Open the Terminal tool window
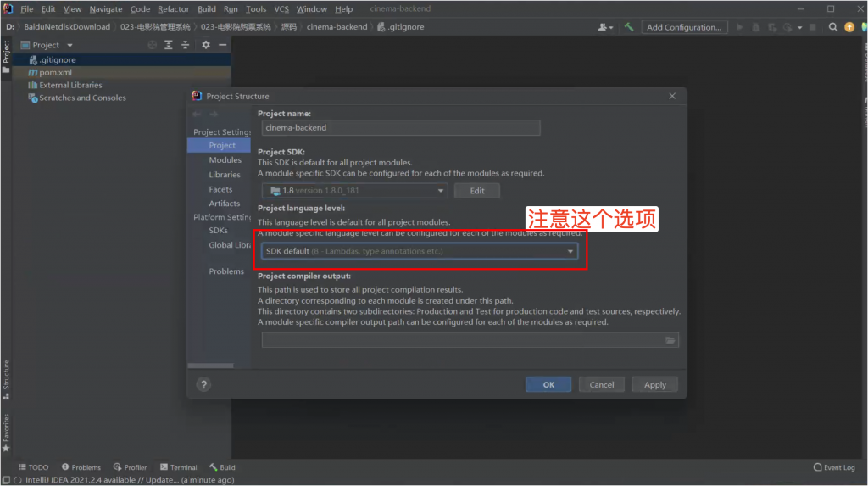Screen dimensions: 868x486 (x=178, y=467)
